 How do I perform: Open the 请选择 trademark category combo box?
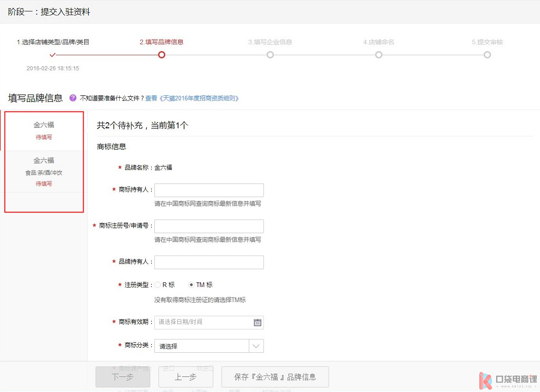pos(201,346)
